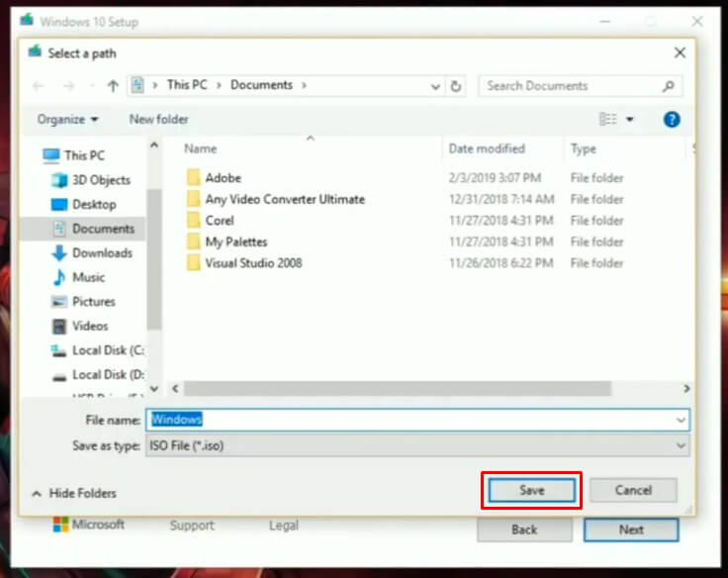Click the Cancel button

[633, 490]
